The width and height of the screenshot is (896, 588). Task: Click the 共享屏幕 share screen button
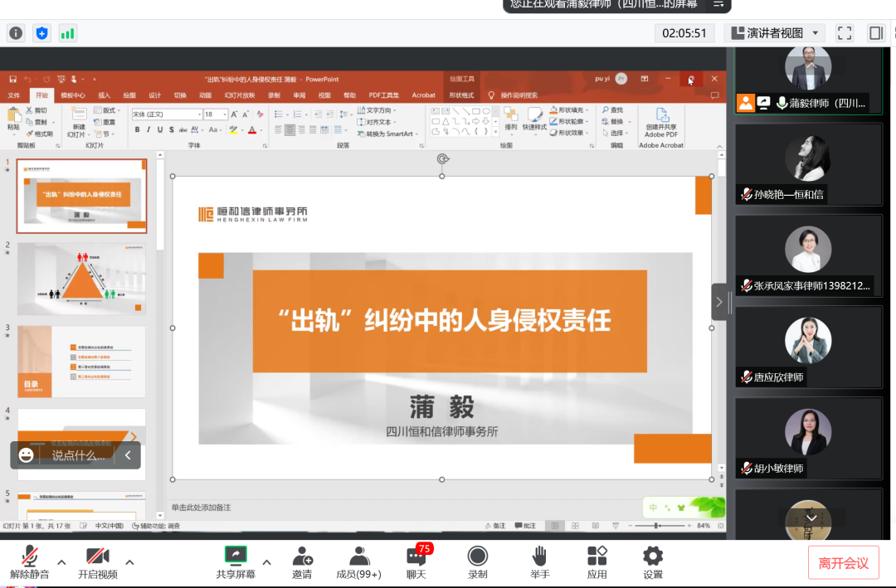coord(235,561)
